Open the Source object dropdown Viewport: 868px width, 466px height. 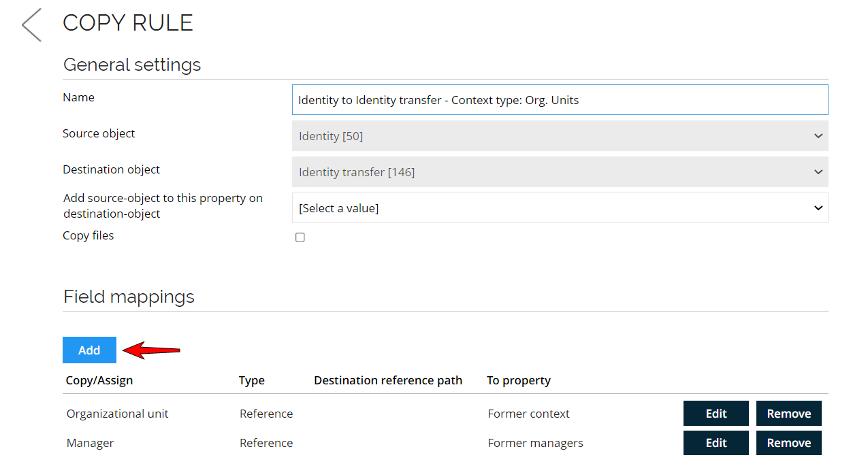tap(560, 136)
